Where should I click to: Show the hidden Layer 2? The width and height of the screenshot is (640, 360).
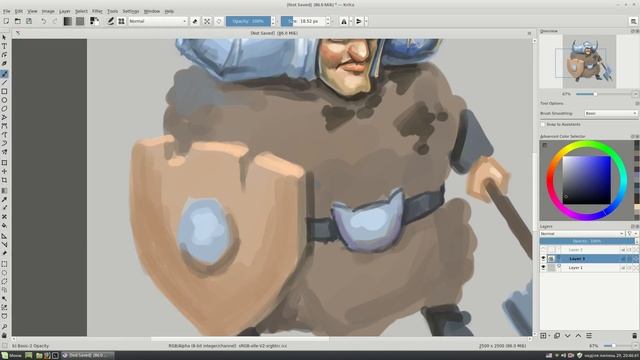pos(543,249)
